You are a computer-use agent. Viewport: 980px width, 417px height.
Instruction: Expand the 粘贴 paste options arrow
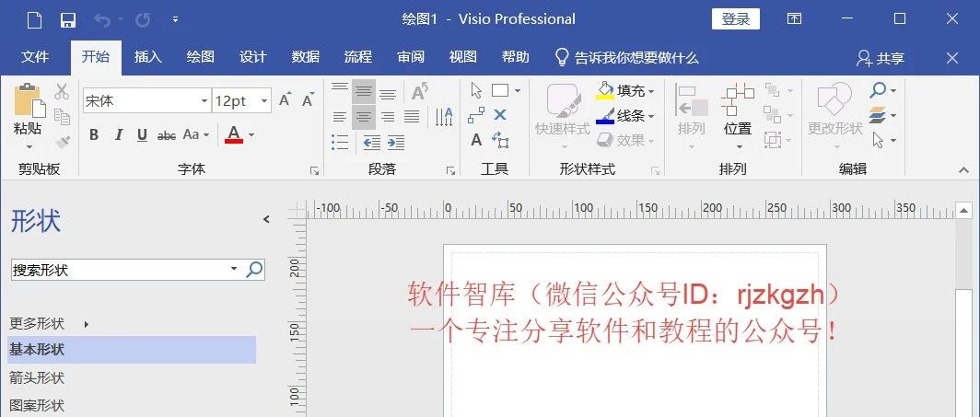click(29, 147)
